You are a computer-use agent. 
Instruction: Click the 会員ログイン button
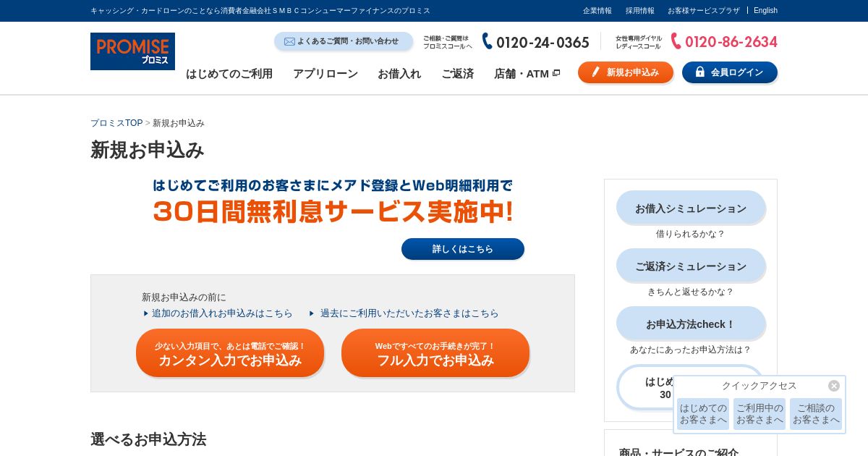click(x=730, y=72)
